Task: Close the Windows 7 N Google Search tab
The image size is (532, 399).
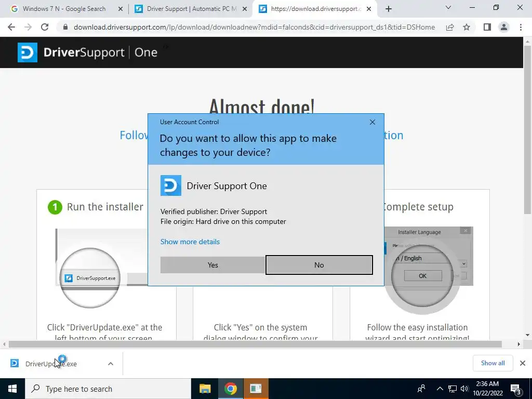Action: point(121,9)
